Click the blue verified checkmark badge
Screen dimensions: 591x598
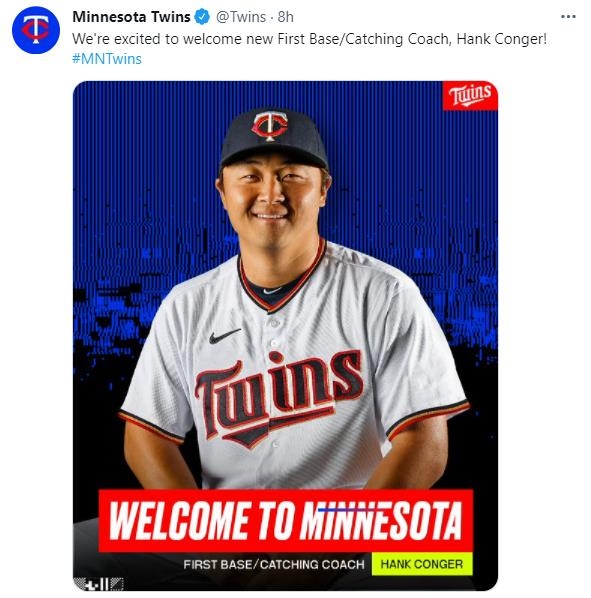coord(202,17)
